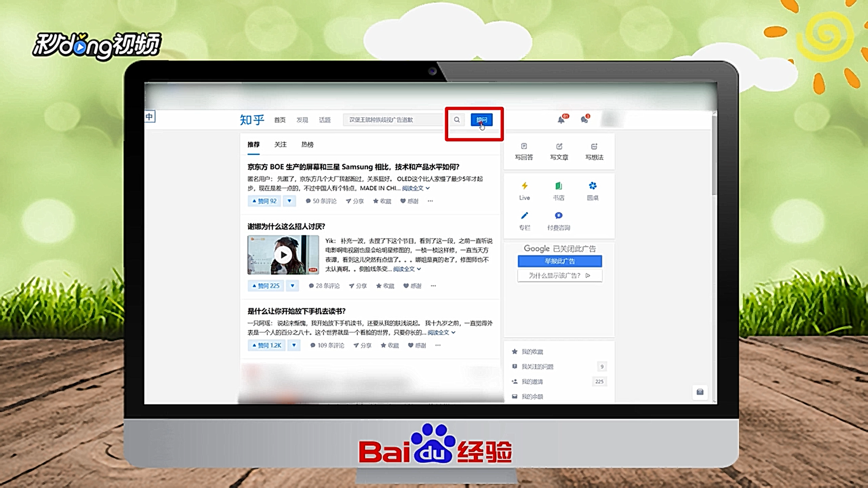
Task: Open the 书店 bookstore icon
Action: coord(559,186)
